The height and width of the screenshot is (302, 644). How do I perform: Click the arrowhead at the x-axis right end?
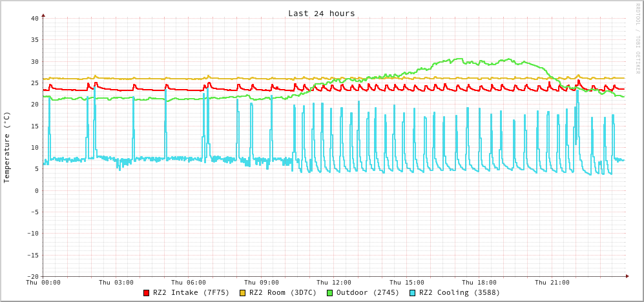pos(627,276)
